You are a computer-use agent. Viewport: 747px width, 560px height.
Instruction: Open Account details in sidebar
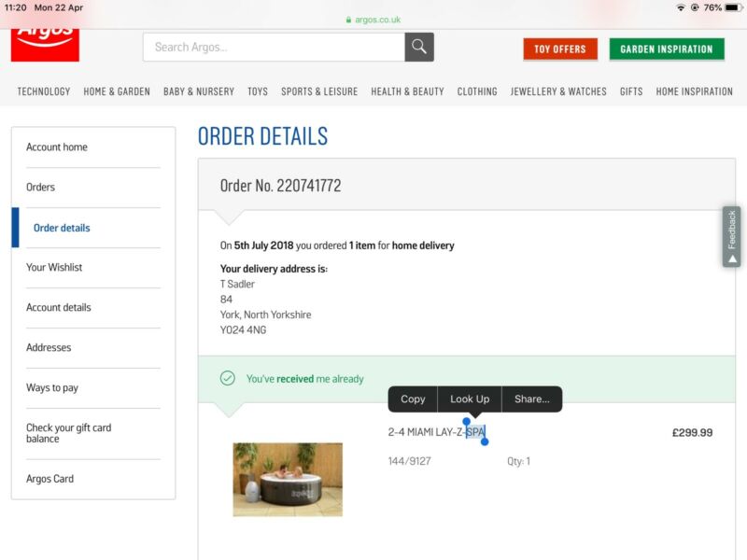[59, 307]
